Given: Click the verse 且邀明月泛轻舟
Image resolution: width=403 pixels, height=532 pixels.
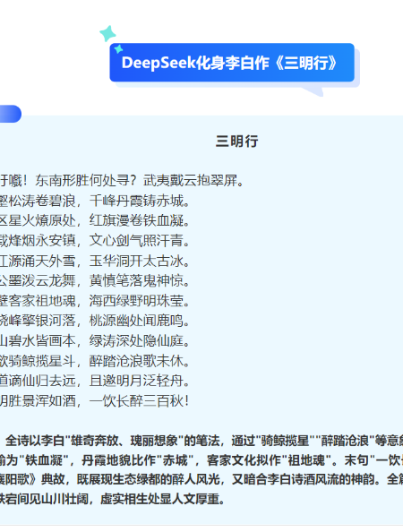Looking at the screenshot, I should (x=140, y=381).
